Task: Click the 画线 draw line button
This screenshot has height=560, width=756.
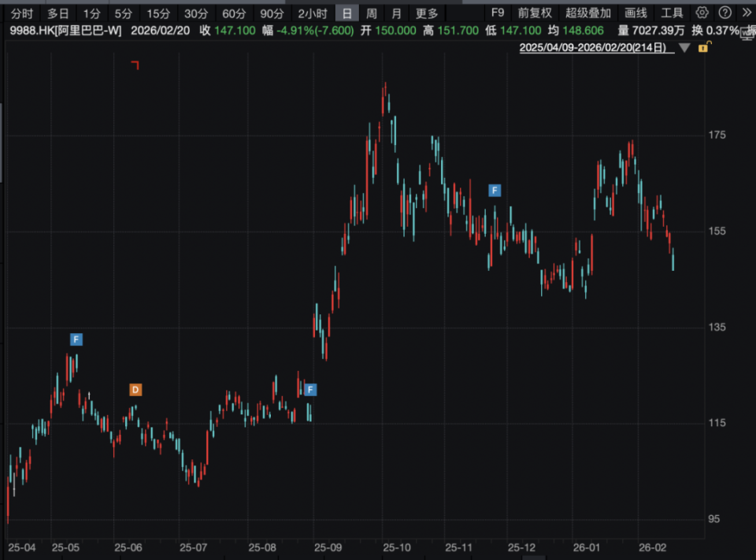Action: (636, 13)
